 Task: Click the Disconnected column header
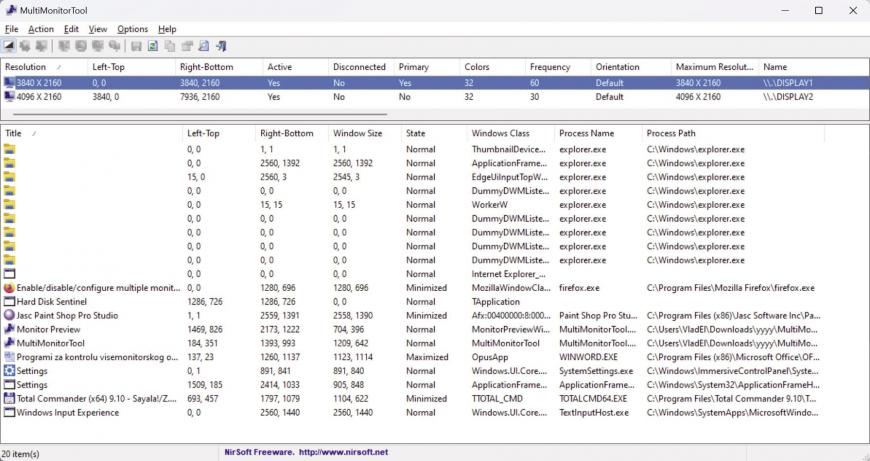tap(361, 67)
